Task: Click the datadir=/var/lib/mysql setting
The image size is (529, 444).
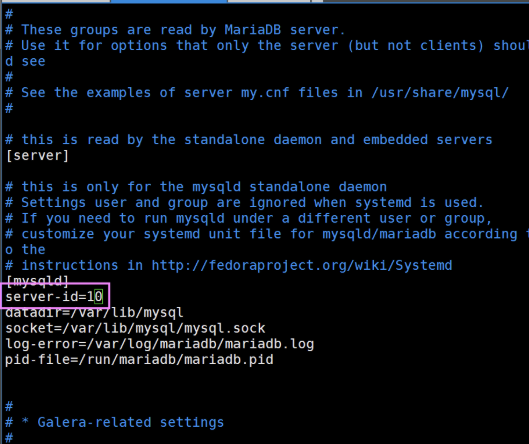Action: pyautogui.click(x=94, y=312)
